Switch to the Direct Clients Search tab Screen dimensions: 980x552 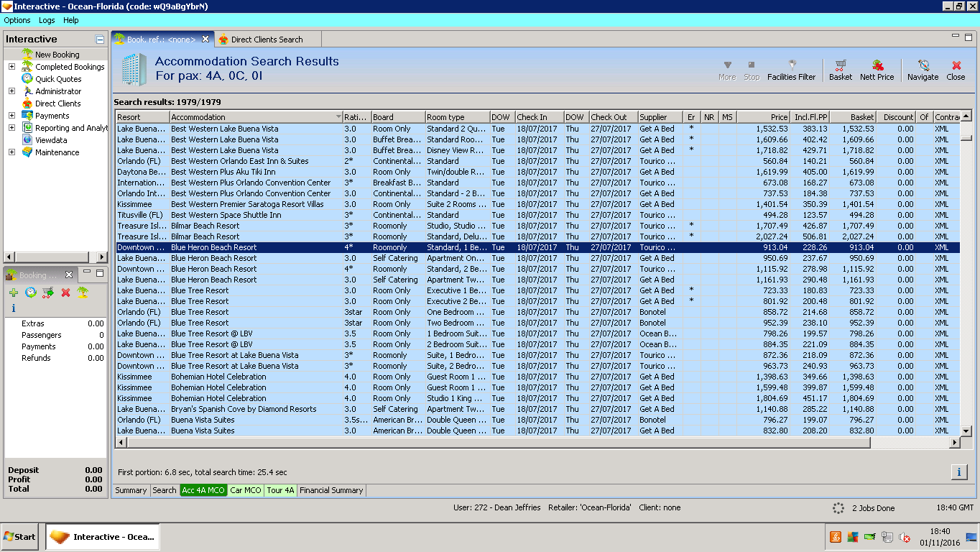[267, 40]
